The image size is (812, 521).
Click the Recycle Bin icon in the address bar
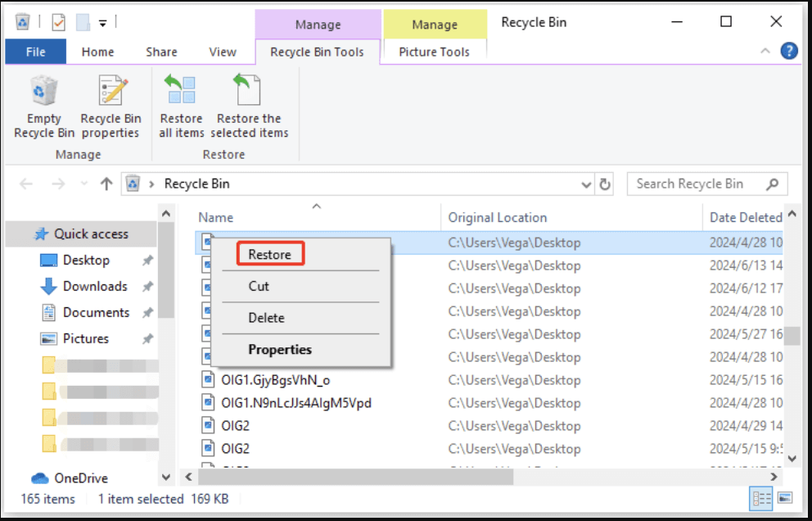click(133, 183)
